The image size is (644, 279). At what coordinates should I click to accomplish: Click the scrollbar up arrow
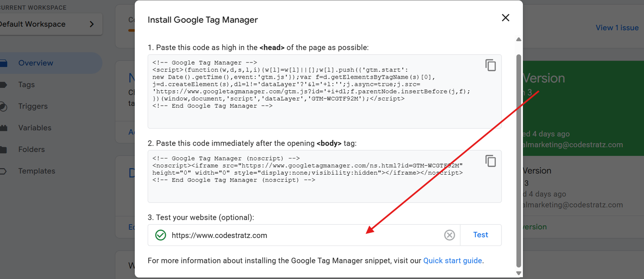click(518, 39)
